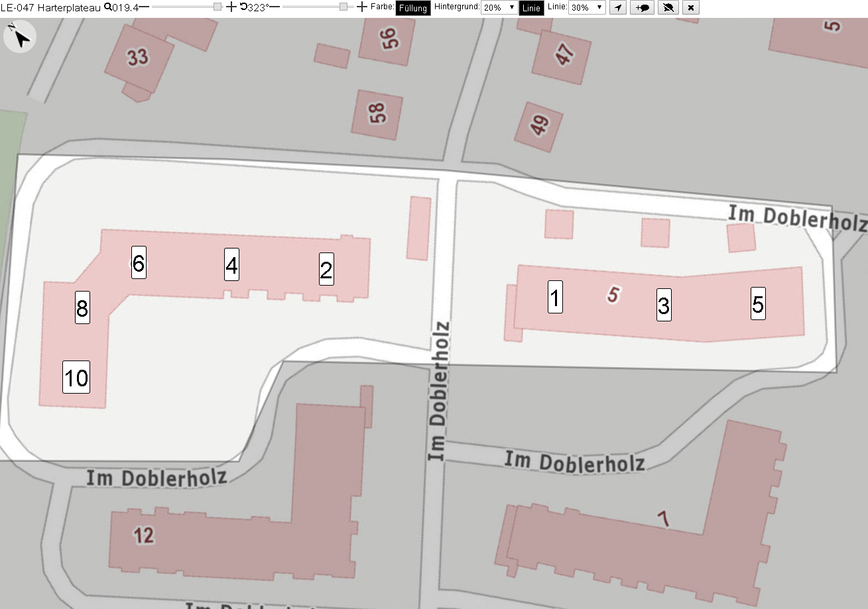Adjust the zoom level slider handle
The image size is (868, 609).
click(217, 7)
